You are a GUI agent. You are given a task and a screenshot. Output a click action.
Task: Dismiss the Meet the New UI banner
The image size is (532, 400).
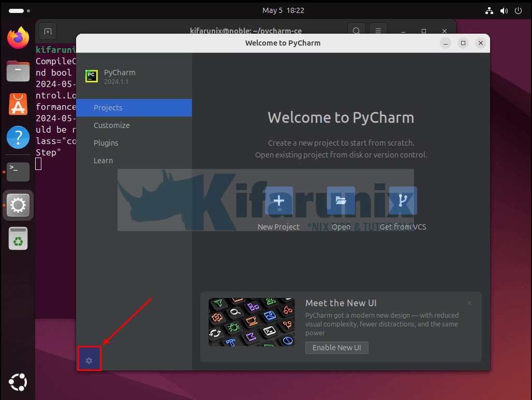pos(469,303)
